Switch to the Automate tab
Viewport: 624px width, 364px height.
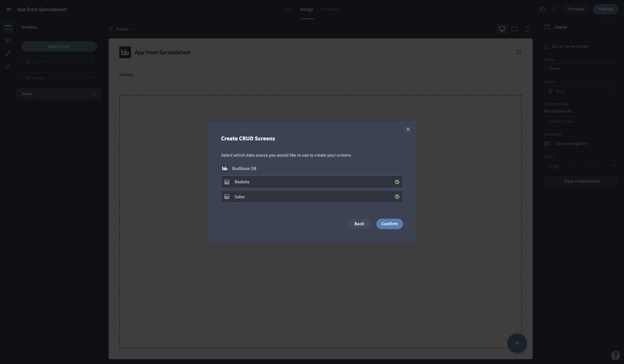point(331,9)
